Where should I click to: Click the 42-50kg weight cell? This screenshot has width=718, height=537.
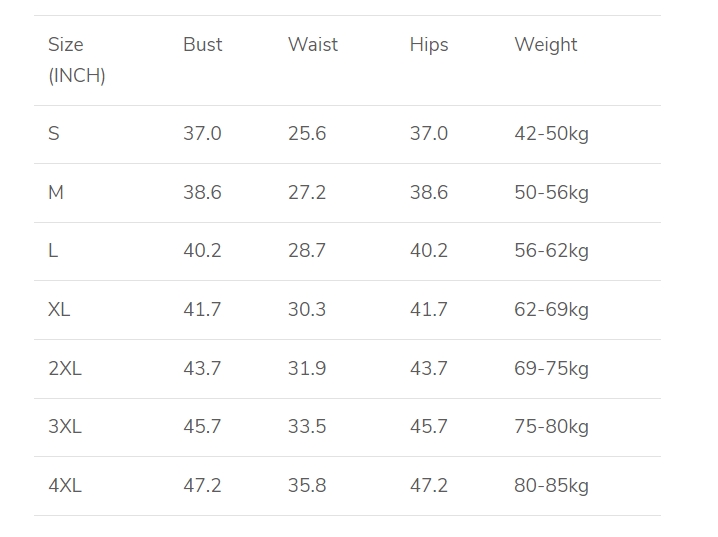(x=551, y=134)
